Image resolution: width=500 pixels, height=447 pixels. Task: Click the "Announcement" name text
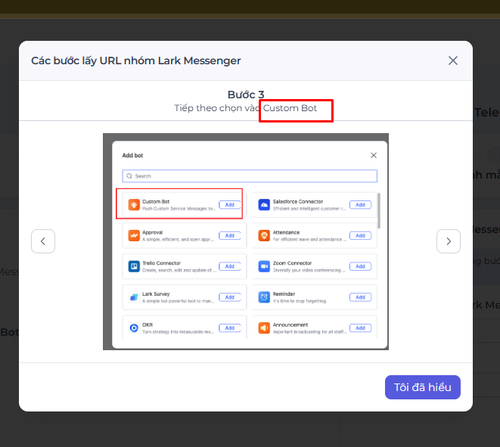point(290,325)
